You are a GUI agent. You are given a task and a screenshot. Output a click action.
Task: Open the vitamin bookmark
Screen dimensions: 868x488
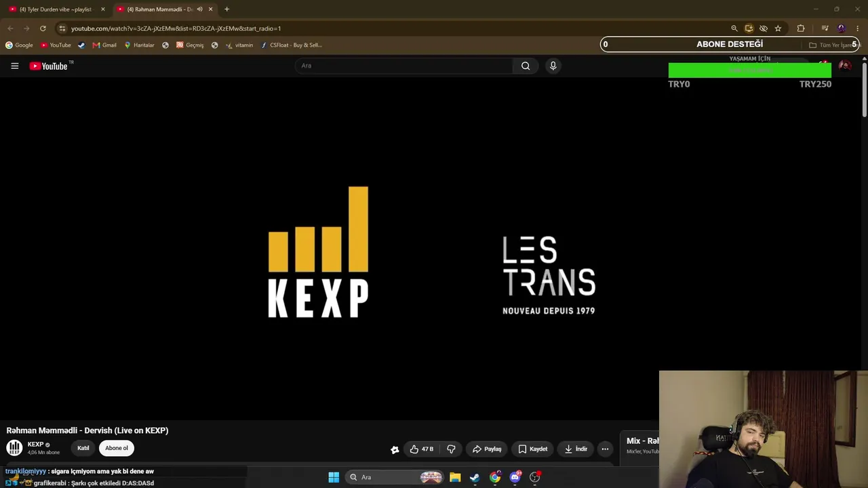pyautogui.click(x=239, y=45)
